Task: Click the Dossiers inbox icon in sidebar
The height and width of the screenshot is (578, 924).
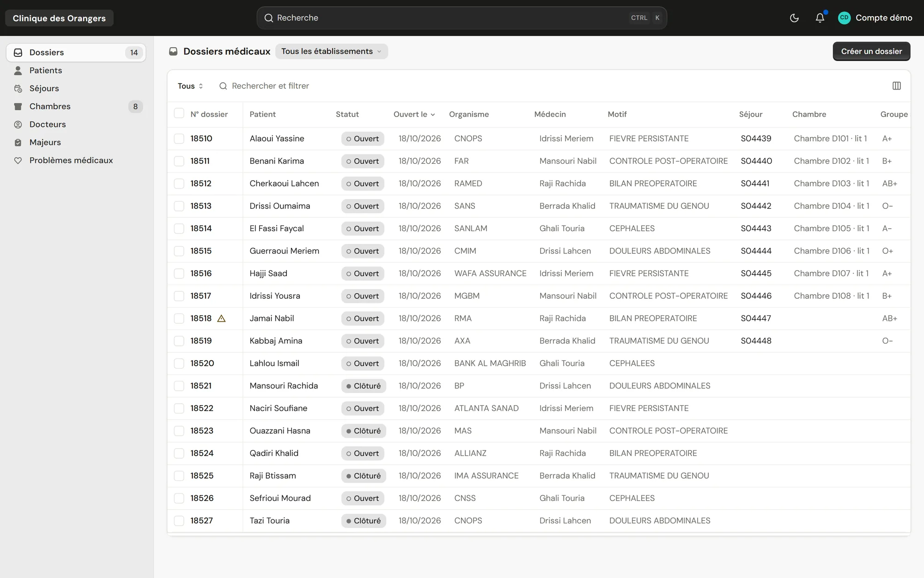Action: [x=18, y=53]
